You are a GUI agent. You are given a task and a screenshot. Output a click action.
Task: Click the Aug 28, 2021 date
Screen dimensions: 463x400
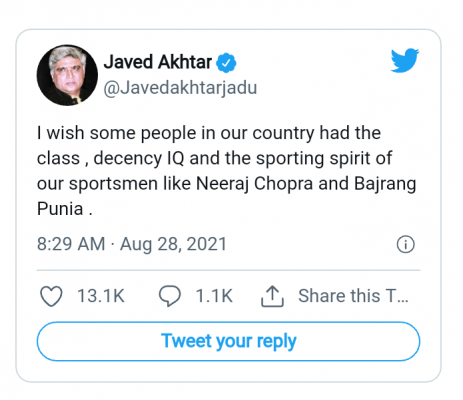pos(173,244)
